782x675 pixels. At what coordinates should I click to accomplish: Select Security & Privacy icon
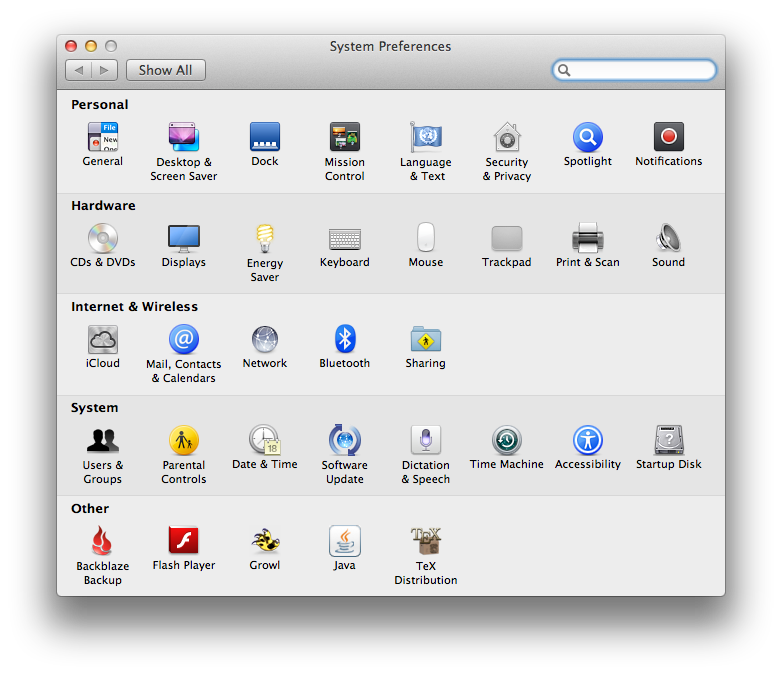coord(507,137)
